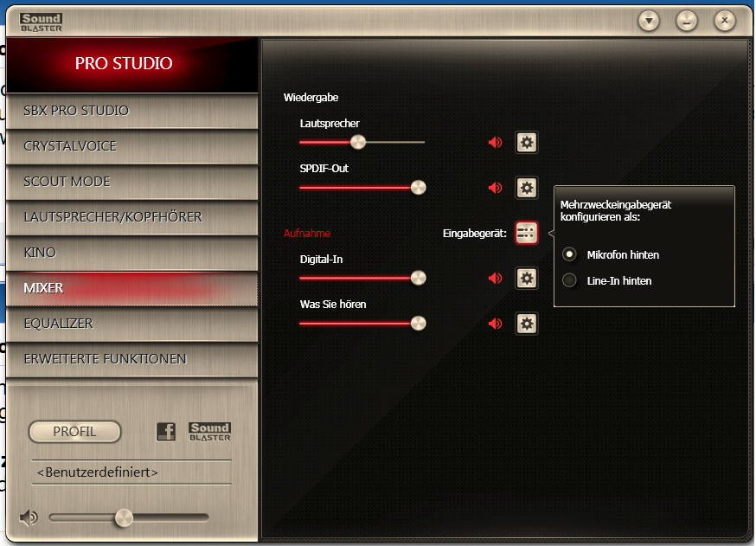Open SBX PRO STUDIO section
This screenshot has height=546, width=756.
click(132, 111)
